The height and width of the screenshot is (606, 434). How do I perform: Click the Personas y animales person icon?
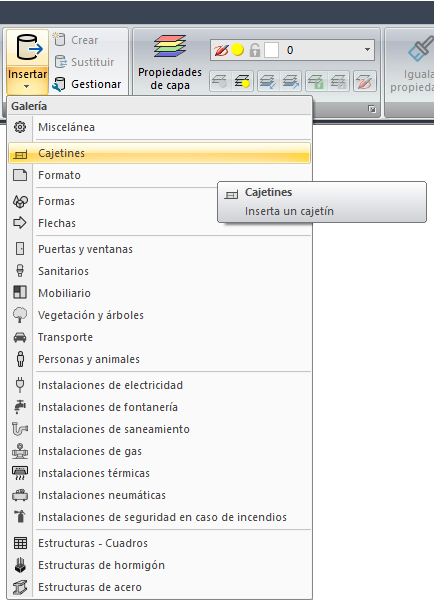(x=20, y=359)
